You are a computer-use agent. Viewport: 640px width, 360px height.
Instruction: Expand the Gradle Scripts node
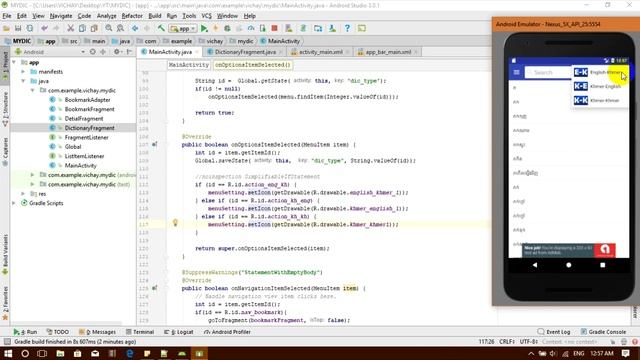[x=14, y=203]
